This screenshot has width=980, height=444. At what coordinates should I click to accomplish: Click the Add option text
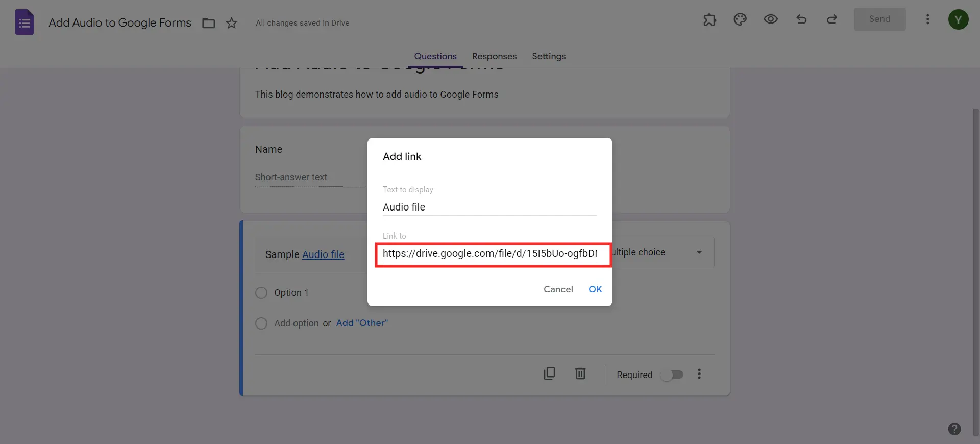[x=296, y=323]
